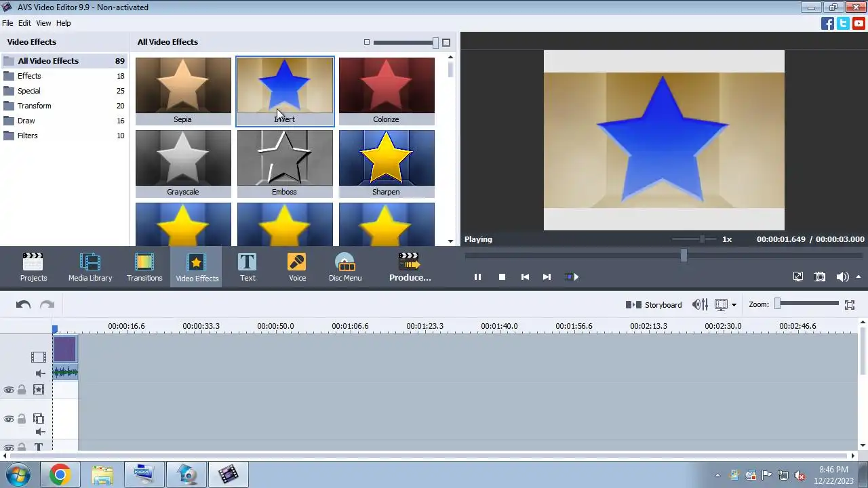This screenshot has height=488, width=868.
Task: Click the effects list scroll-down arrow
Action: coord(451,241)
